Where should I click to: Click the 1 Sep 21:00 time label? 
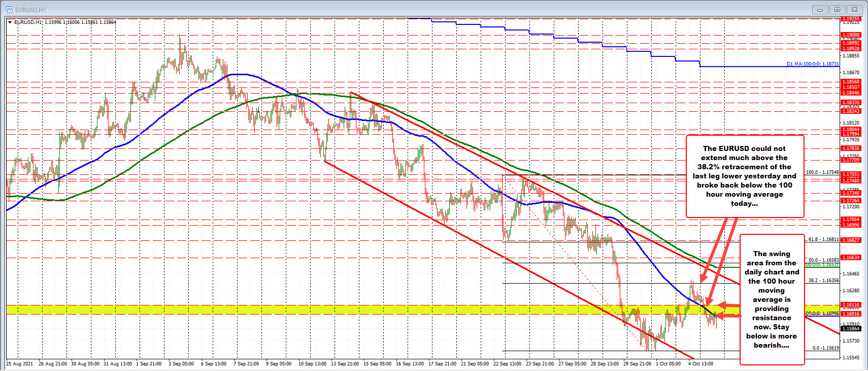[x=149, y=364]
